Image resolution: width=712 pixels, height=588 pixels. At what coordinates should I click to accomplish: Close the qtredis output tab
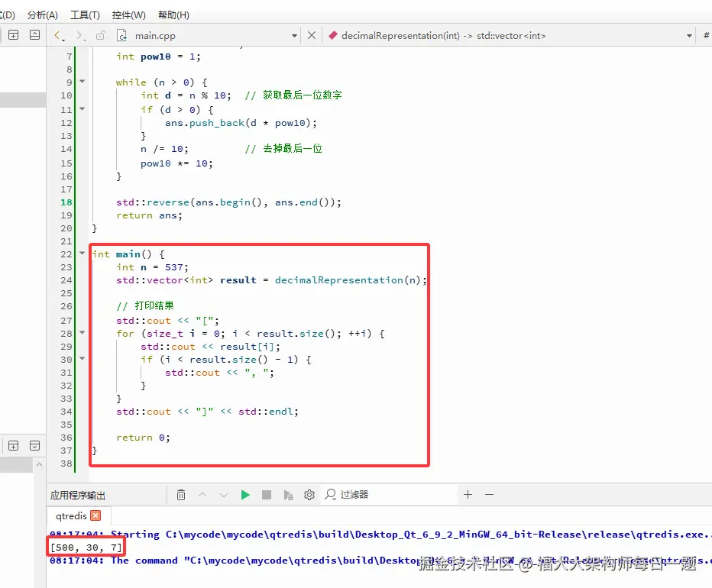point(95,515)
